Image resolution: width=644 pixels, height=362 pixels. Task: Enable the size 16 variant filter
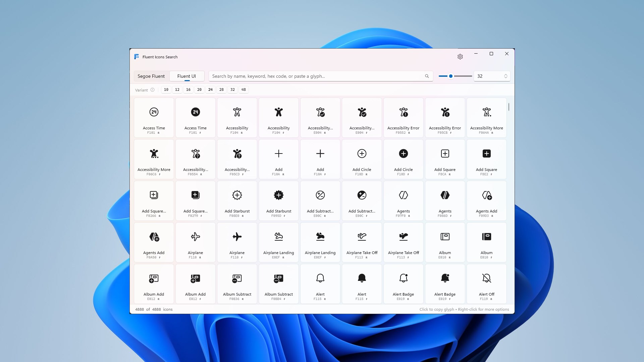coord(188,89)
